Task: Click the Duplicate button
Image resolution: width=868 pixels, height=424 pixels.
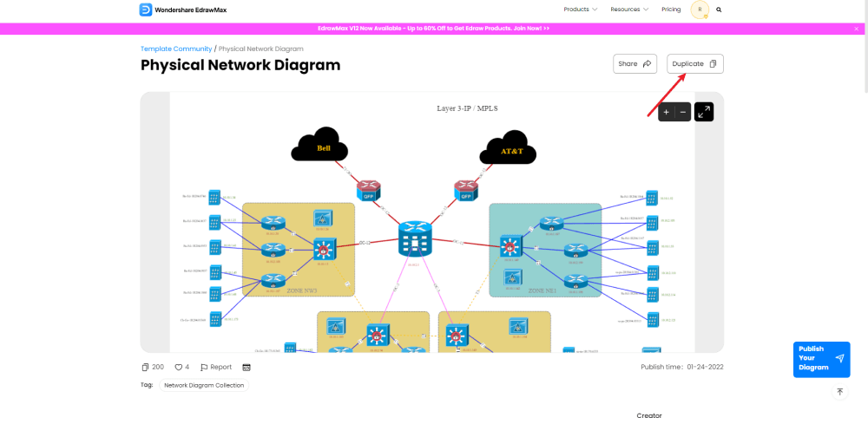Action: point(694,63)
